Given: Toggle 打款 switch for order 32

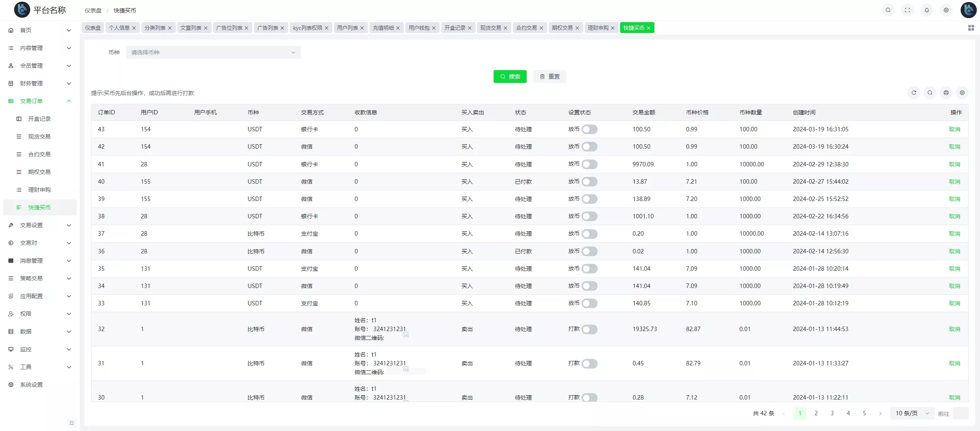Looking at the screenshot, I should (x=589, y=329).
